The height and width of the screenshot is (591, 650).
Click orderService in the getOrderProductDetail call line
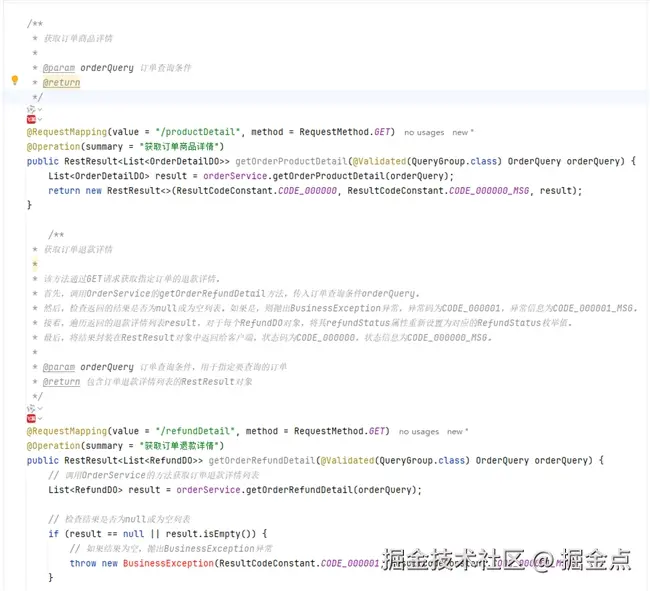point(235,176)
